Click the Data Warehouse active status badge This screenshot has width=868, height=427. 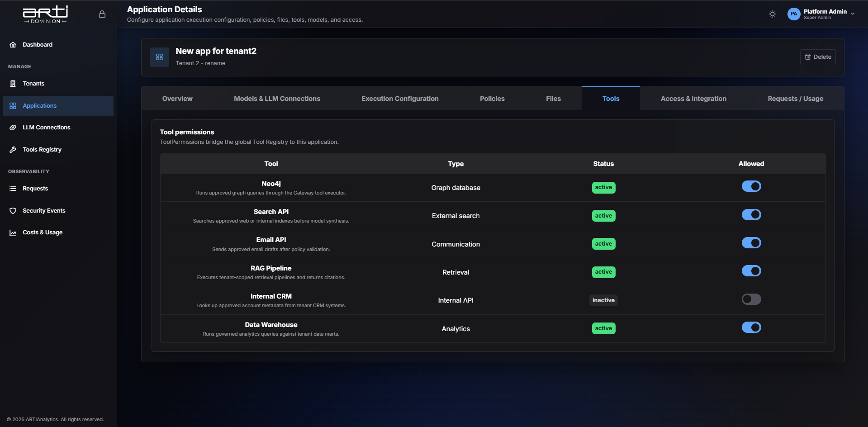pos(603,328)
